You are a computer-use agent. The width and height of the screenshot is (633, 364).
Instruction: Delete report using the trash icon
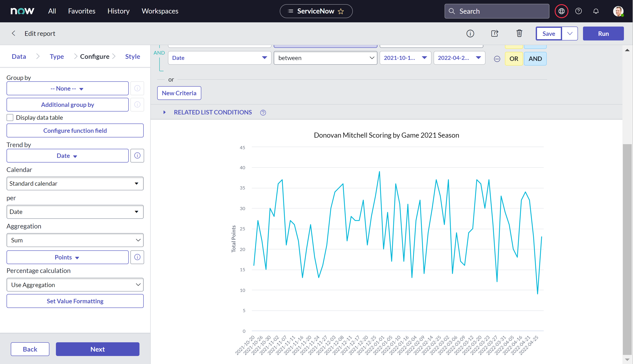point(519,34)
